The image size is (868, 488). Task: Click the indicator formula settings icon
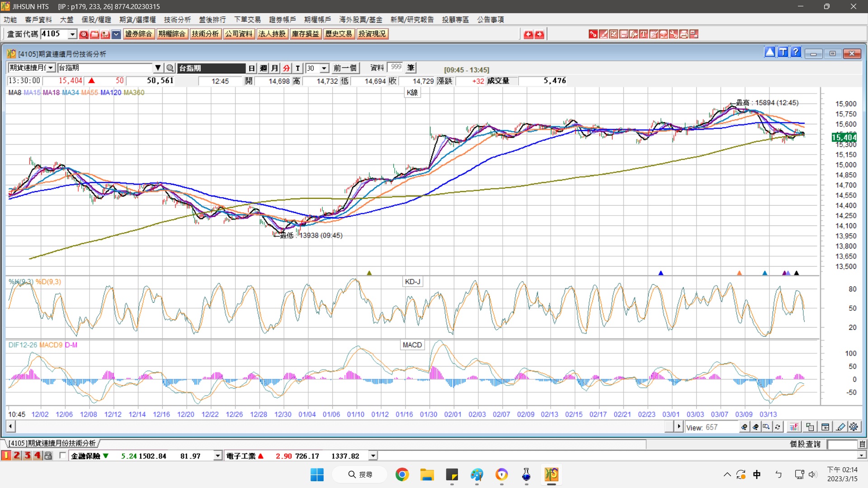[x=793, y=427]
